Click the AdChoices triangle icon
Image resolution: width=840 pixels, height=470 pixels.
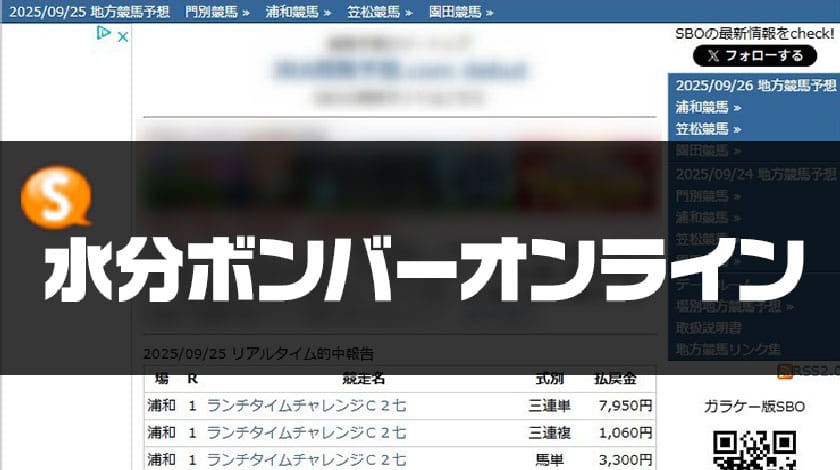tap(103, 35)
